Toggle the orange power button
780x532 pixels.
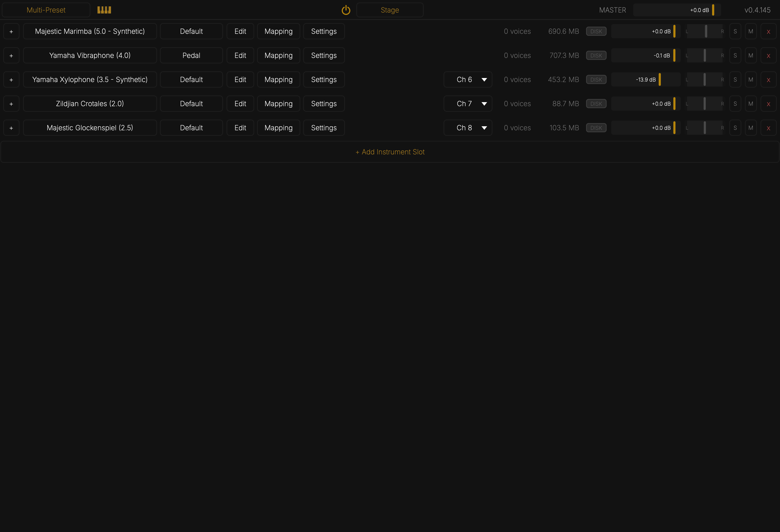point(346,10)
